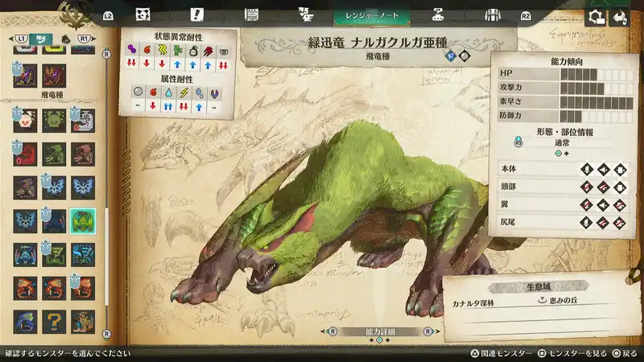
Task: Open the armor equipment tab in top bar
Action: [493, 15]
